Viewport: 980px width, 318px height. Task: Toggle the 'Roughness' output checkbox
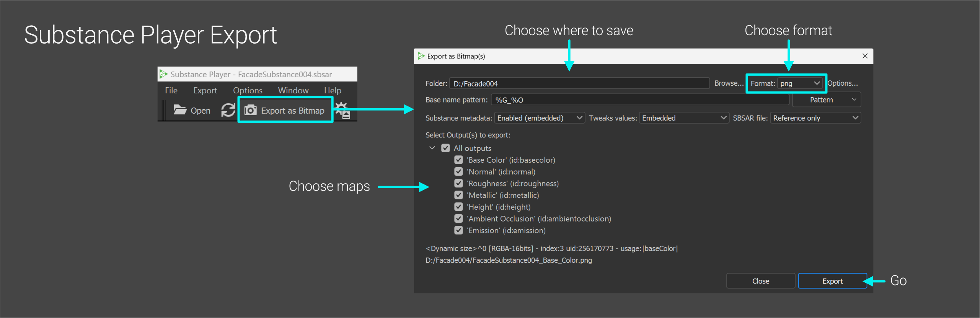[458, 184]
